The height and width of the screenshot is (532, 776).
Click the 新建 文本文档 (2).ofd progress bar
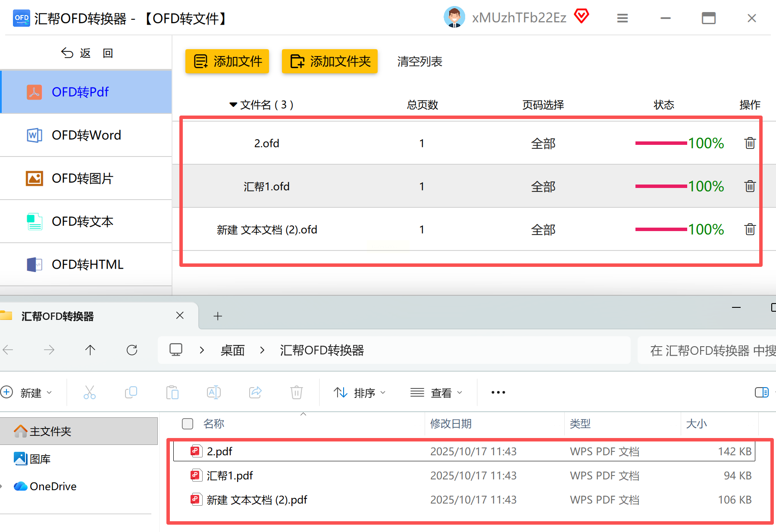pos(661,229)
